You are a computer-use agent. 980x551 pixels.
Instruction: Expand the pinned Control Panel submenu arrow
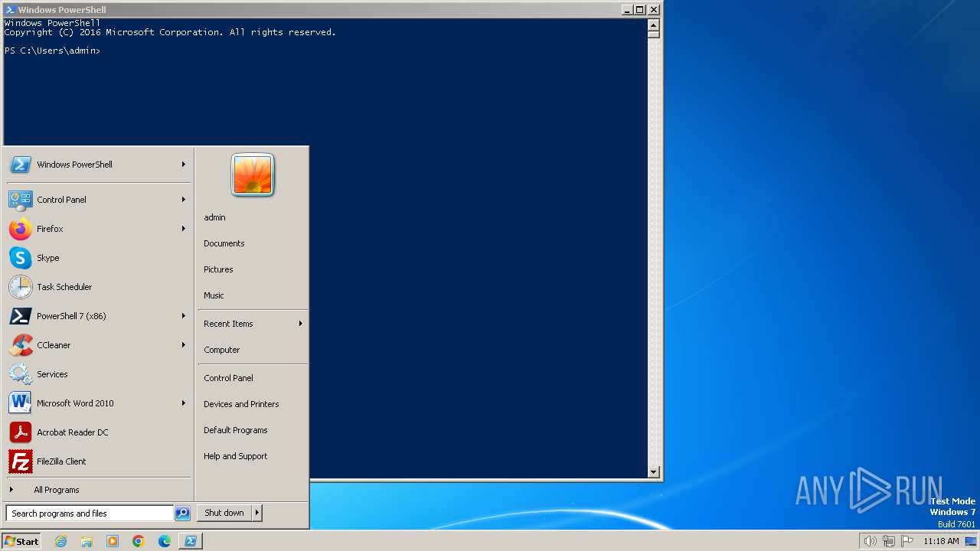pos(184,200)
